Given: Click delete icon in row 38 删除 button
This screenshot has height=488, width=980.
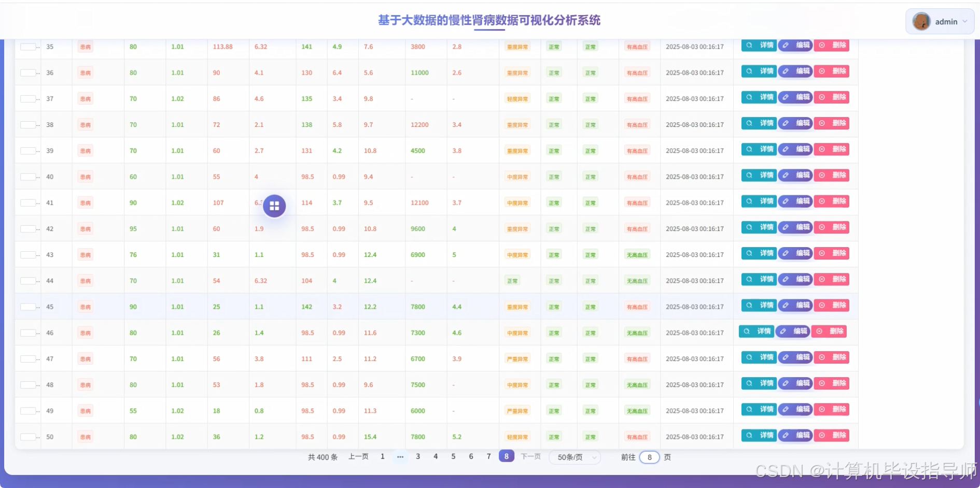Looking at the screenshot, I should [822, 123].
